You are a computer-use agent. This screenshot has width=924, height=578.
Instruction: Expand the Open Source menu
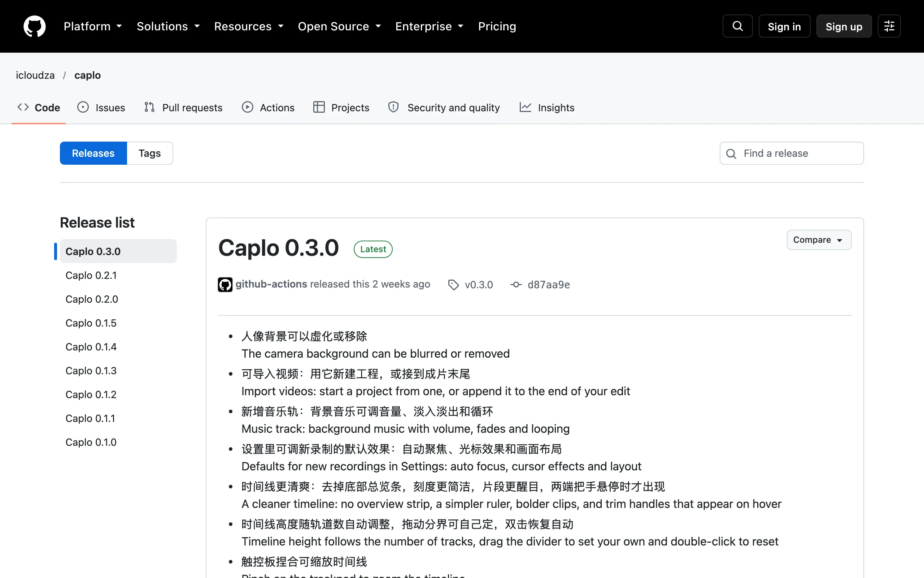(x=339, y=26)
